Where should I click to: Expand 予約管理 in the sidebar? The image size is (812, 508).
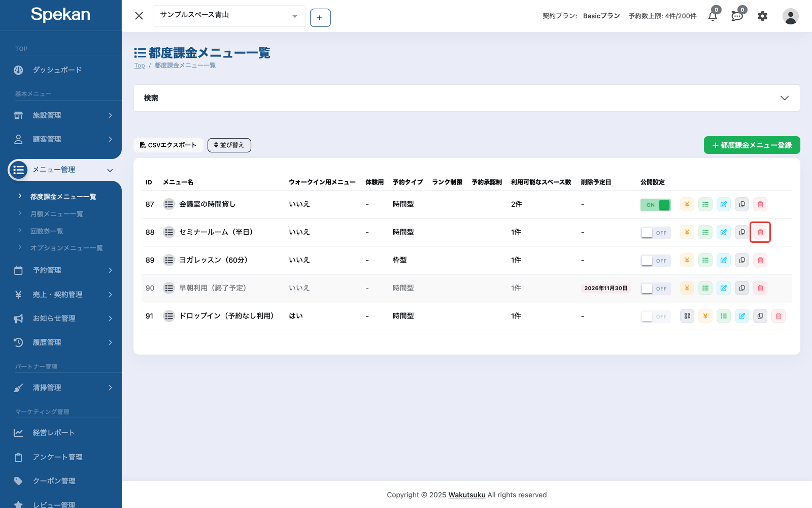[x=61, y=270]
